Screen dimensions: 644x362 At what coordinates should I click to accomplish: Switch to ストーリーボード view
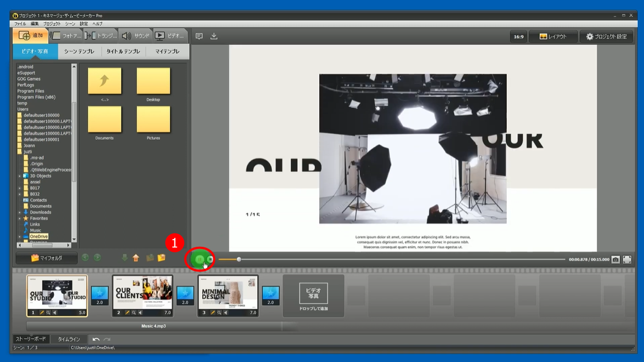pyautogui.click(x=31, y=340)
